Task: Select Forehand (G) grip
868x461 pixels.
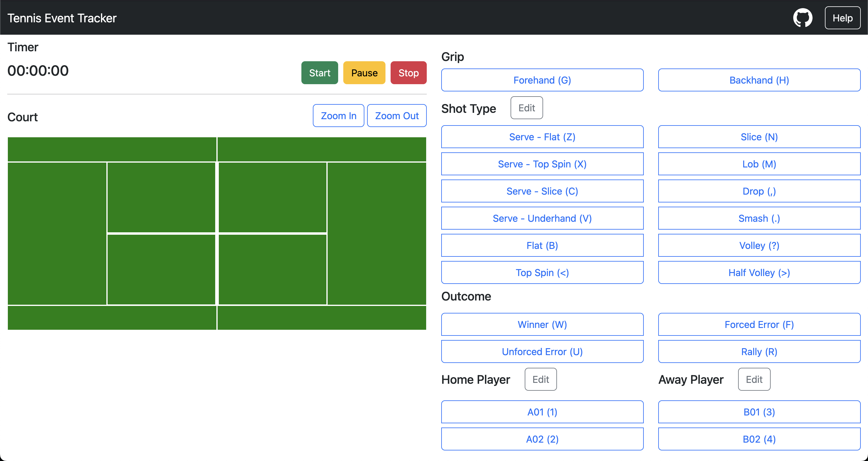Action: click(542, 80)
